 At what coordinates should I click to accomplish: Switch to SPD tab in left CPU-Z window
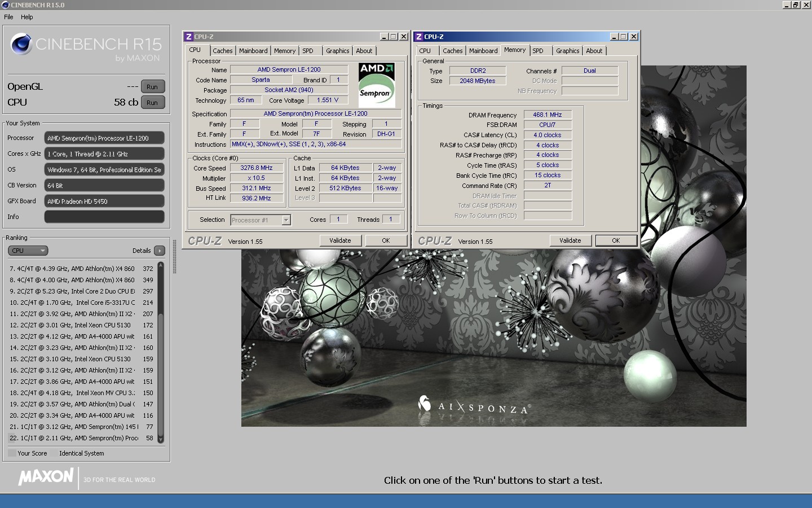308,51
